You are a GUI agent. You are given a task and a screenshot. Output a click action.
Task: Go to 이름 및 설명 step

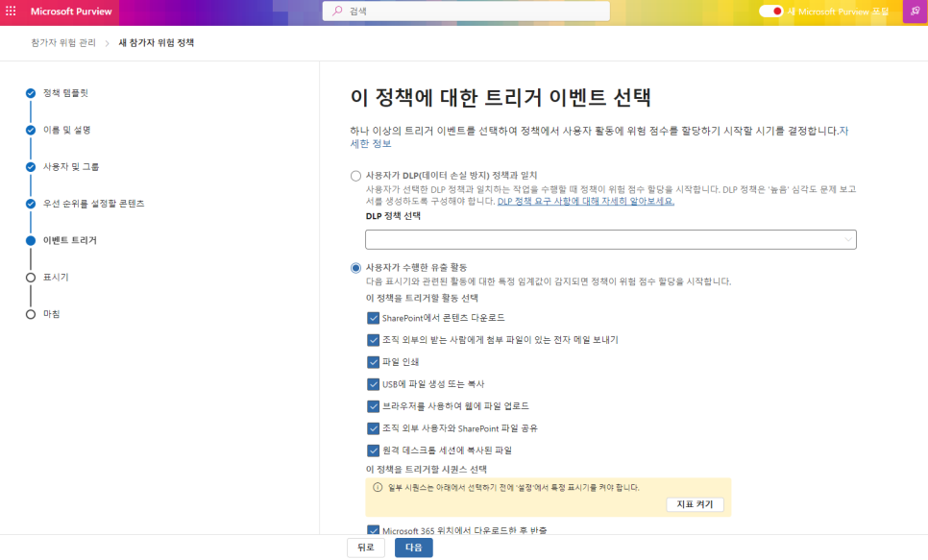[x=67, y=130]
